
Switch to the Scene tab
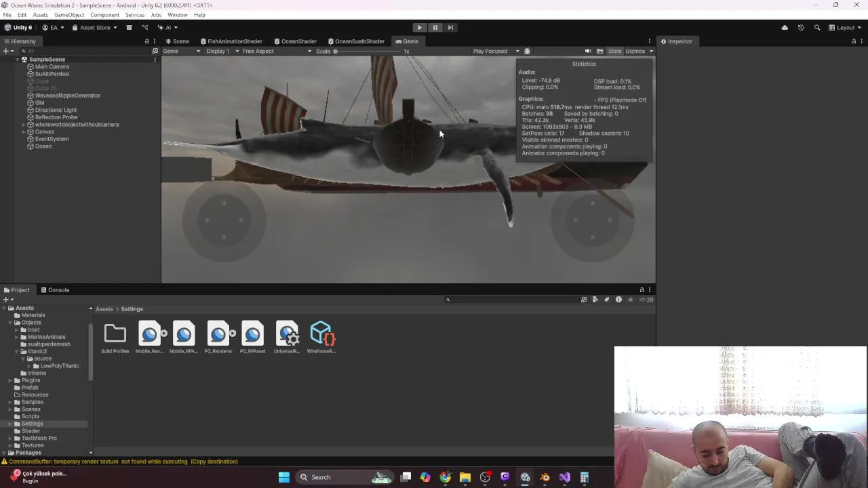pos(177,41)
